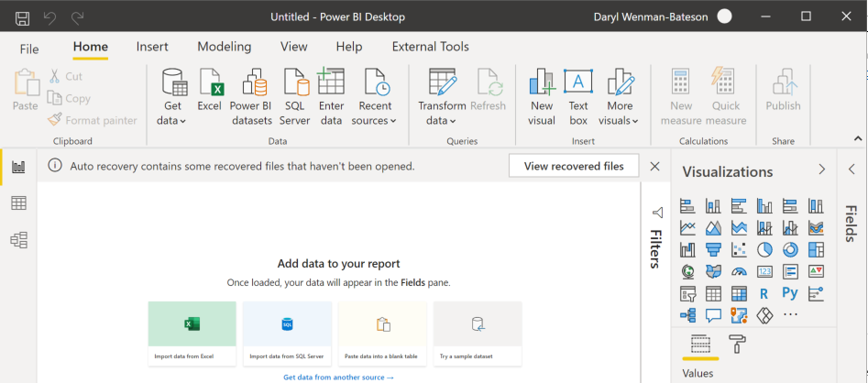
Task: Click the Publish button
Action: pos(783,90)
